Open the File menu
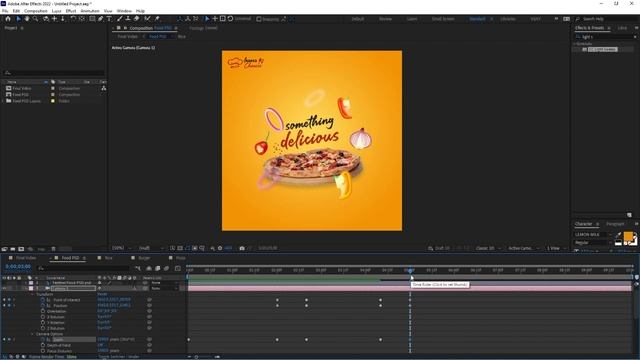Viewport: 640px width, 360px height. click(x=5, y=11)
